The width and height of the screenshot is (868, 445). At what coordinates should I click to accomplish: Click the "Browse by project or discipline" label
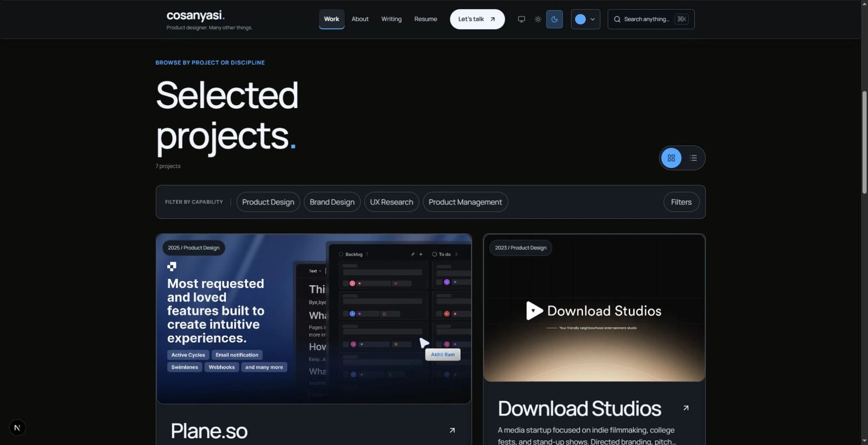[x=210, y=63]
